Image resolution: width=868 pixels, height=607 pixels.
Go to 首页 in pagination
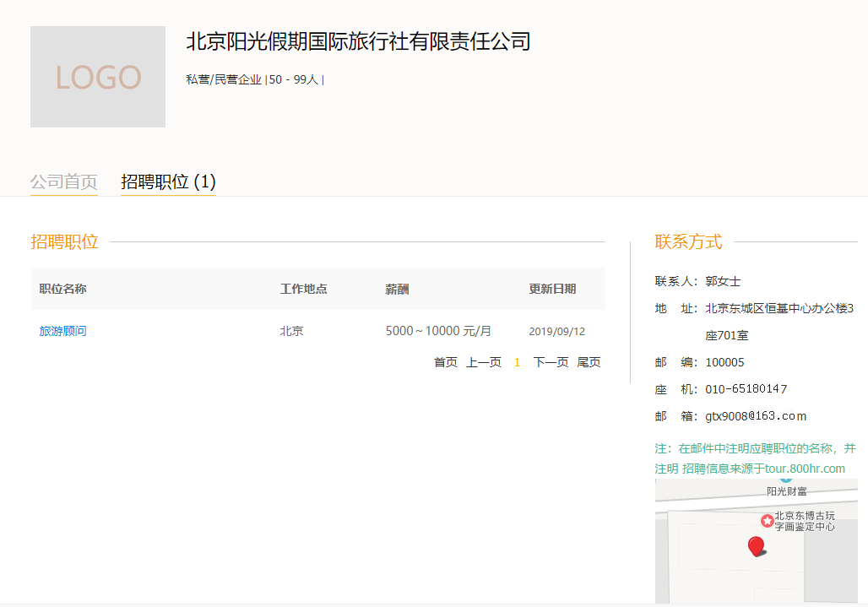[446, 362]
